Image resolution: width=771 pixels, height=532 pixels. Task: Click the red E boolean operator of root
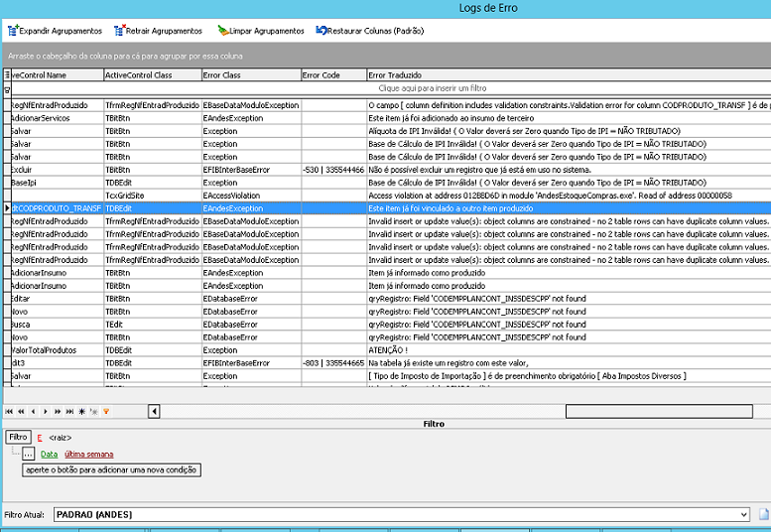(40, 438)
